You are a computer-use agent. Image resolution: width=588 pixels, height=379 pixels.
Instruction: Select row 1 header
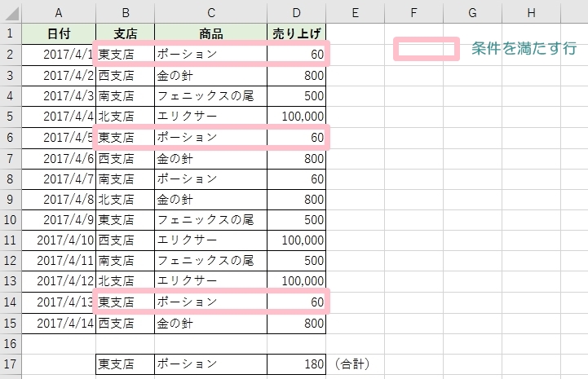(11, 33)
